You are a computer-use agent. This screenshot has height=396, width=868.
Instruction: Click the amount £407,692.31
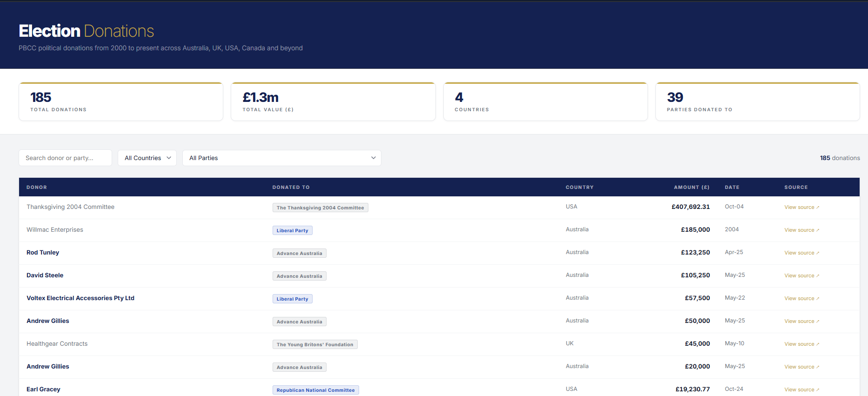point(690,207)
